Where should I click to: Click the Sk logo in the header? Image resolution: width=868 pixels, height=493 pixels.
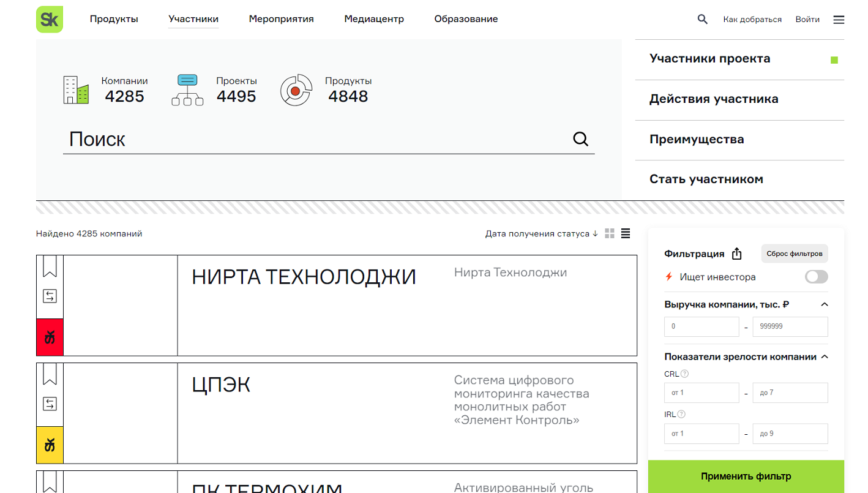(50, 19)
